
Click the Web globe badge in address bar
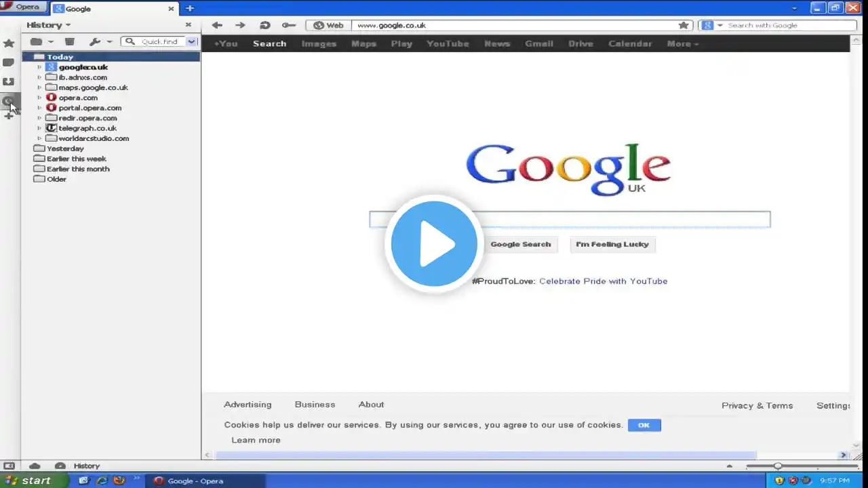click(328, 25)
